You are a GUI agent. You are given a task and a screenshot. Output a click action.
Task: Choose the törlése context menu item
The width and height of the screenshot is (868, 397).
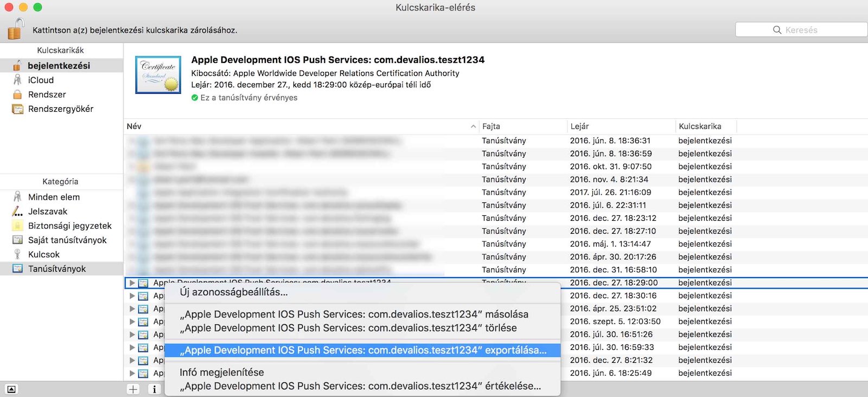click(x=348, y=328)
